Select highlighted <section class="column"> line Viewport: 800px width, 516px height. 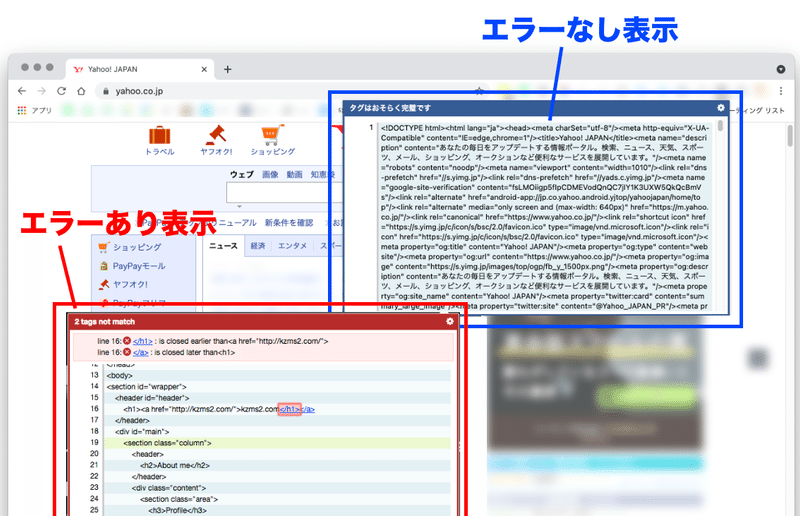[277, 443]
